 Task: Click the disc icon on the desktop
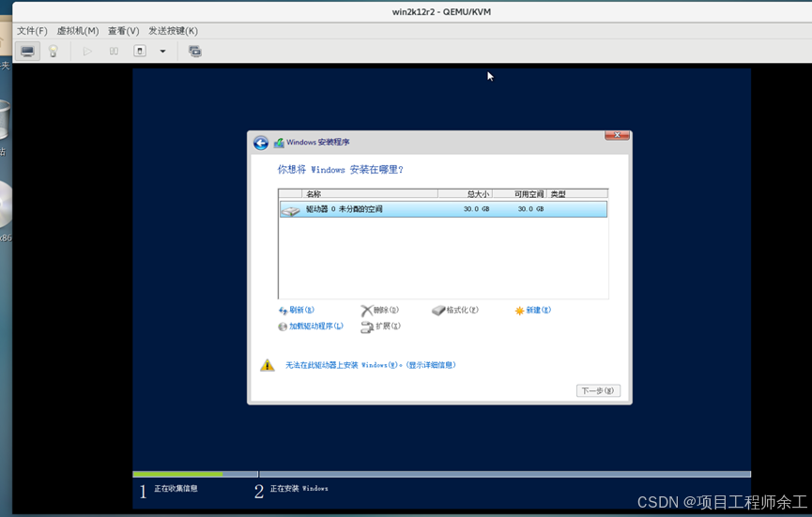6,205
